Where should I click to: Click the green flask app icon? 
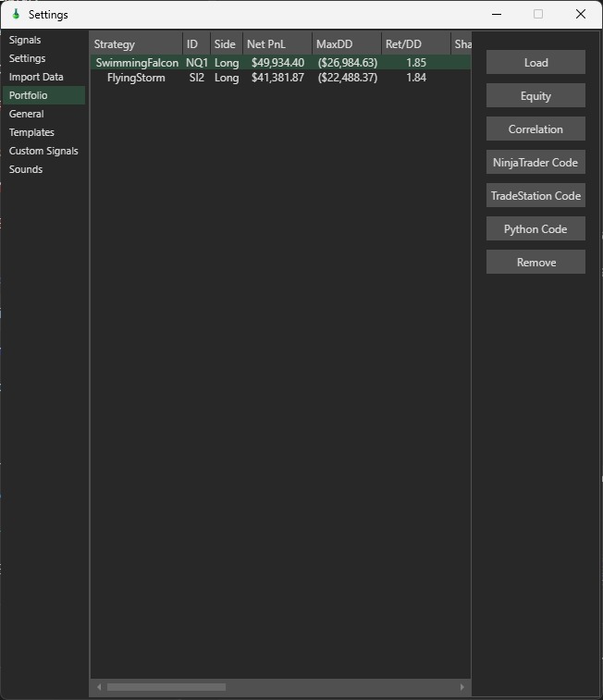click(16, 14)
